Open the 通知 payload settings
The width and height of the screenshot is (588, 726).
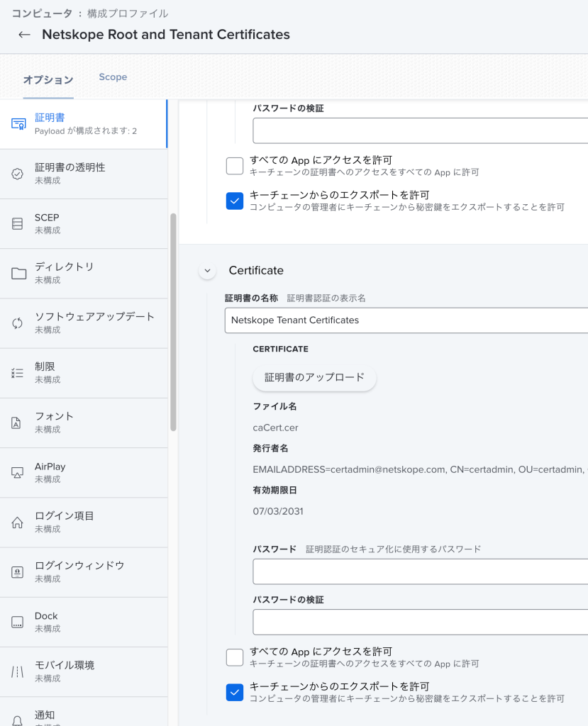click(84, 712)
